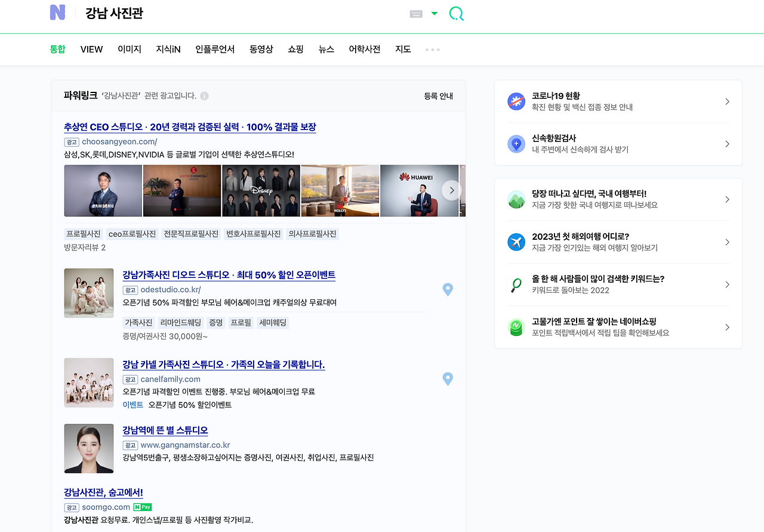Open the 오픈기념 50% 할인이벤트 link

[x=190, y=405]
